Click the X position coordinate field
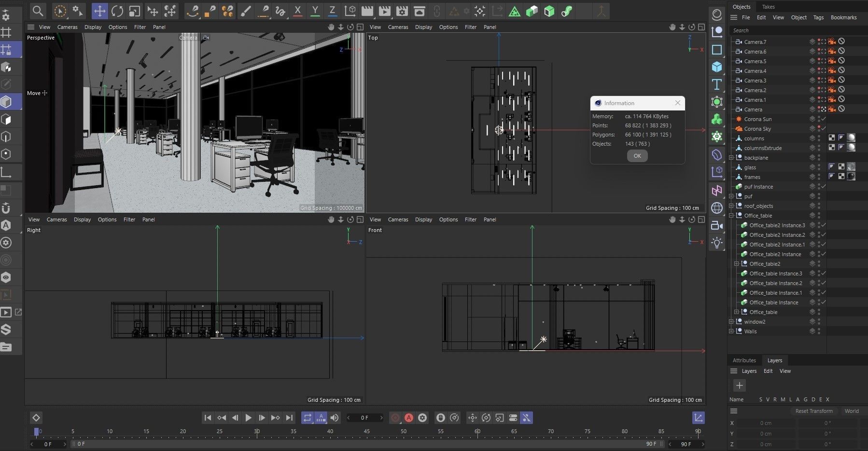This screenshot has height=451, width=868. [x=766, y=423]
